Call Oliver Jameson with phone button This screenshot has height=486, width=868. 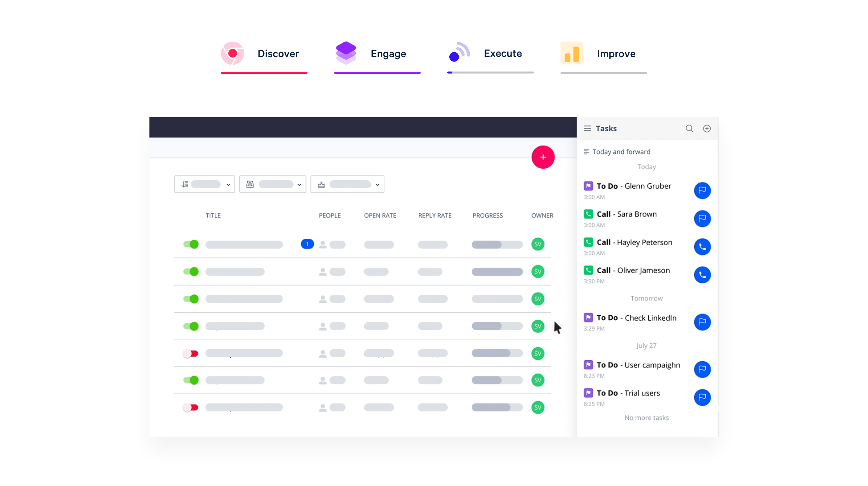(702, 275)
